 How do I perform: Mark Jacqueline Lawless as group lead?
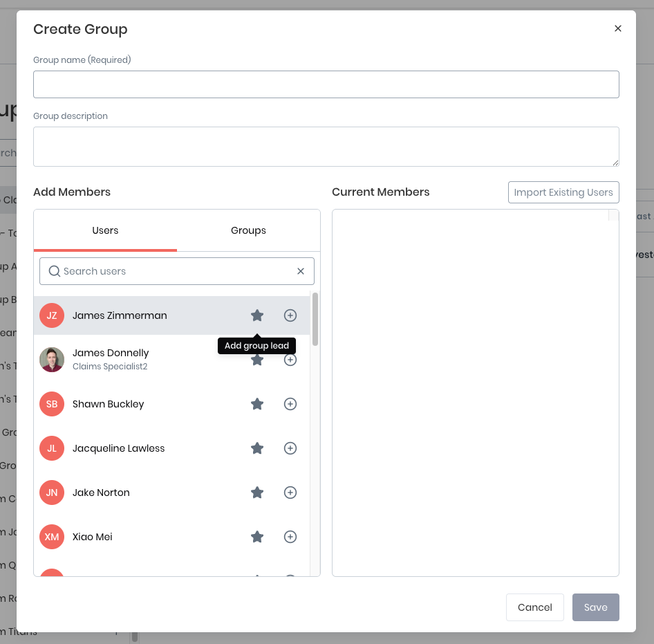[257, 448]
